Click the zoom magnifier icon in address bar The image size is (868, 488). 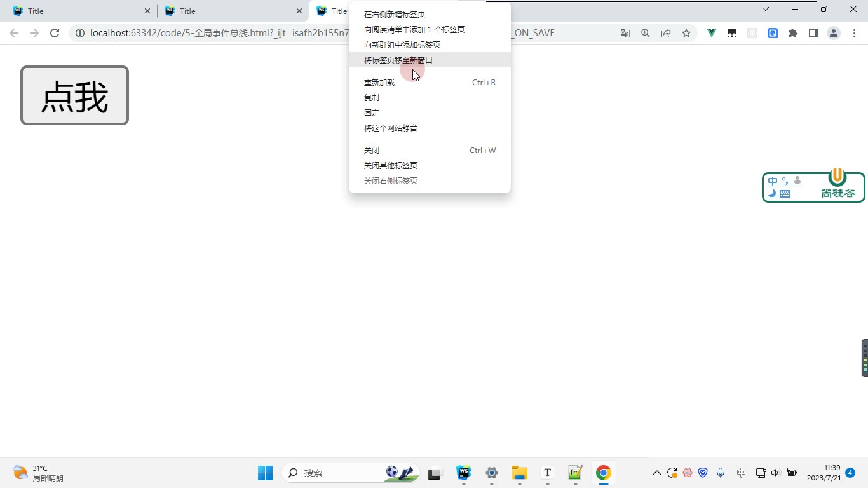tap(646, 33)
